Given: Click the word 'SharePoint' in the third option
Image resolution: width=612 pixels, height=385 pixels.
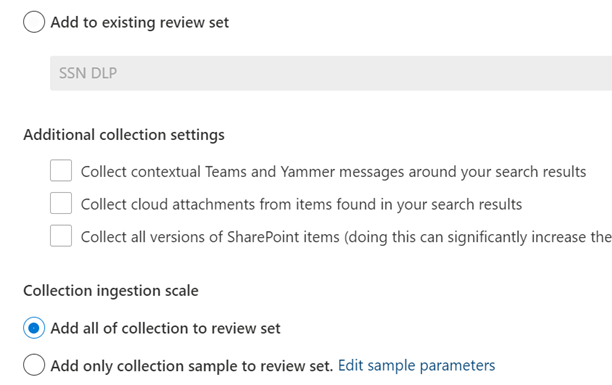Looking at the screenshot, I should coord(263,237).
